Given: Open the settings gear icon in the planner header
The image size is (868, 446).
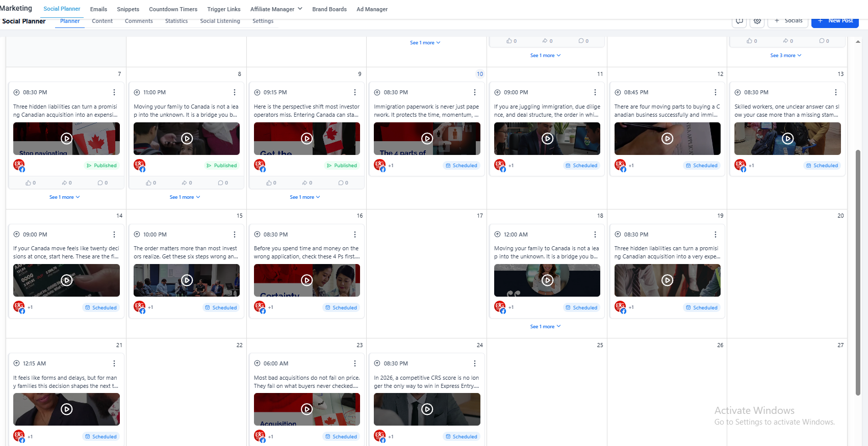Looking at the screenshot, I should 757,21.
